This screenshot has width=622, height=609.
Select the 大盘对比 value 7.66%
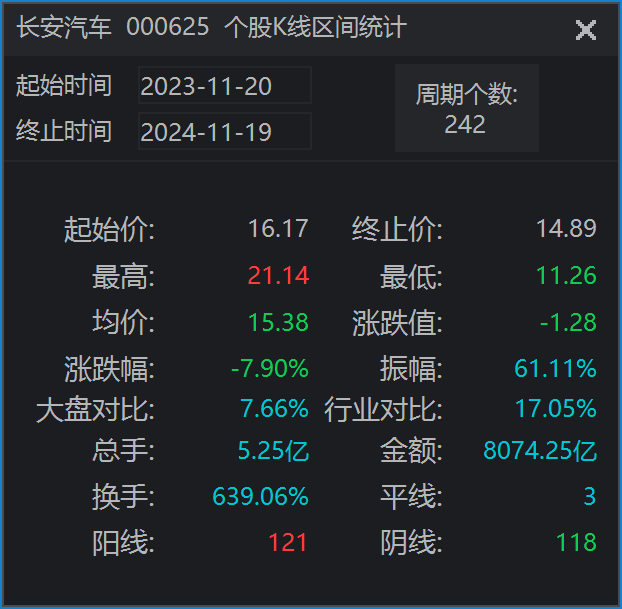click(x=274, y=408)
